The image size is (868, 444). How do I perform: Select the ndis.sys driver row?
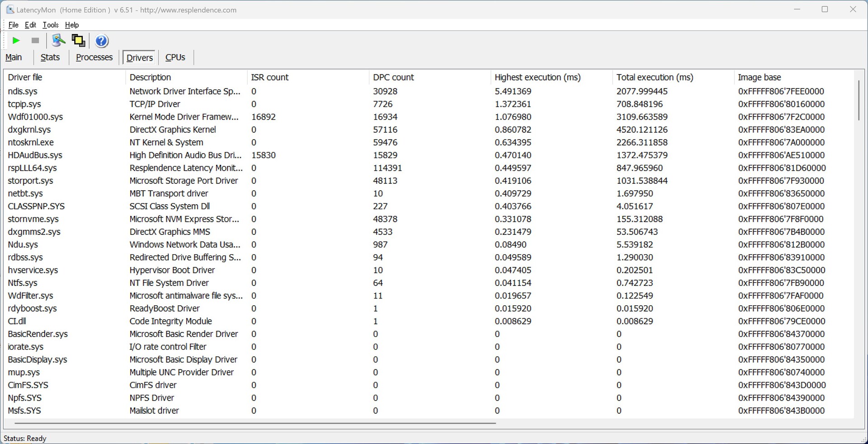[x=429, y=91]
